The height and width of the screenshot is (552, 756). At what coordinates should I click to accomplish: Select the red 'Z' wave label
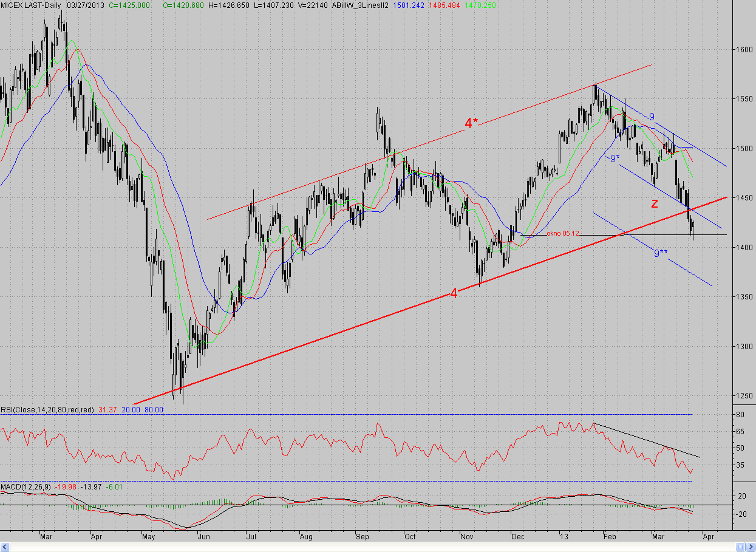click(x=655, y=203)
